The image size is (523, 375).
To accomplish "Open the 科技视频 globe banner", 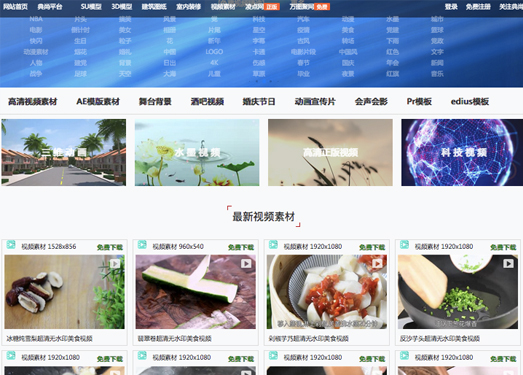I will tap(462, 152).
